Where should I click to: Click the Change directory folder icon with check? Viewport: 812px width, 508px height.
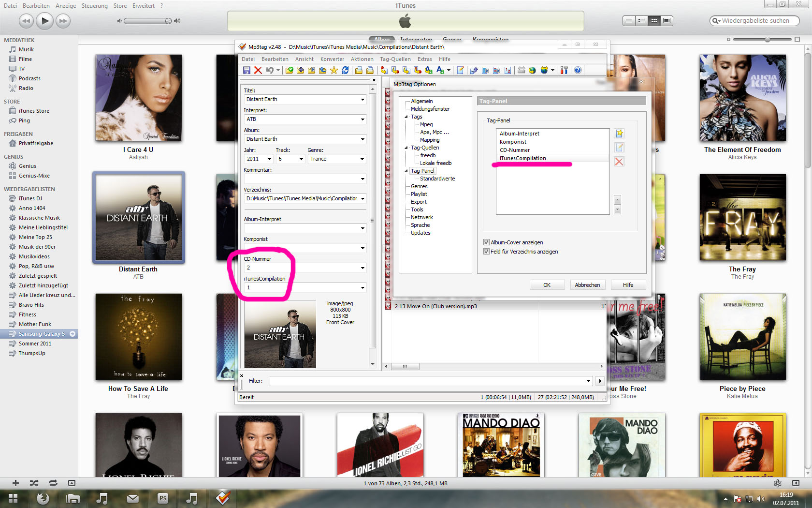(x=289, y=70)
